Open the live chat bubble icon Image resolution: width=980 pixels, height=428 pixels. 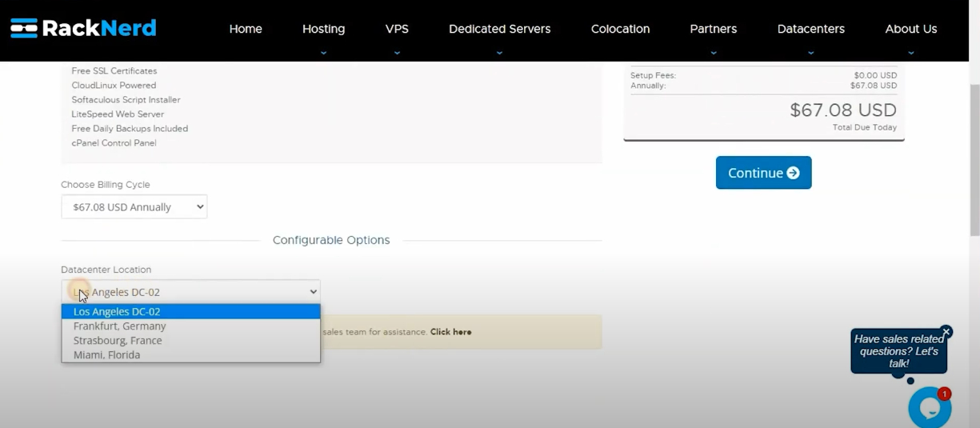[x=930, y=408]
